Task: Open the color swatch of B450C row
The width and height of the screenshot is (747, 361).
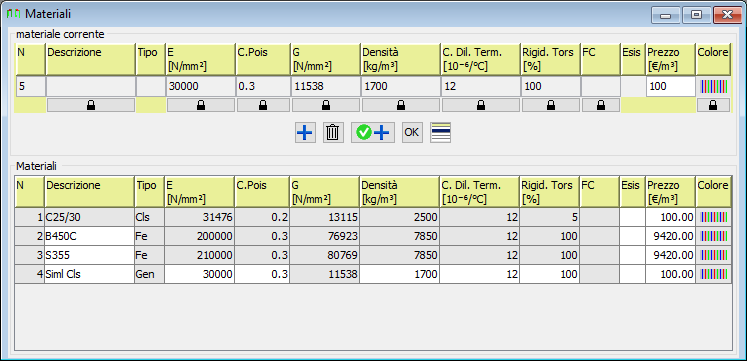Action: click(714, 236)
